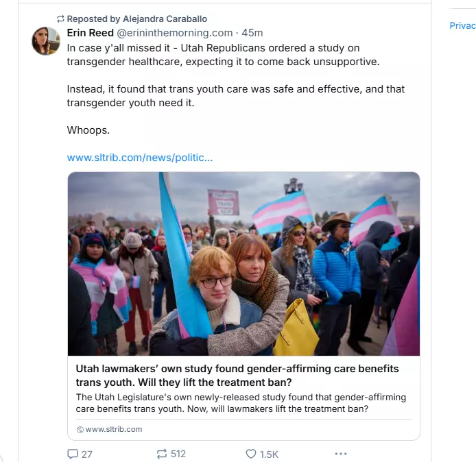The image size is (476, 462).
Task: Click the article description text in the card
Action: point(241,403)
